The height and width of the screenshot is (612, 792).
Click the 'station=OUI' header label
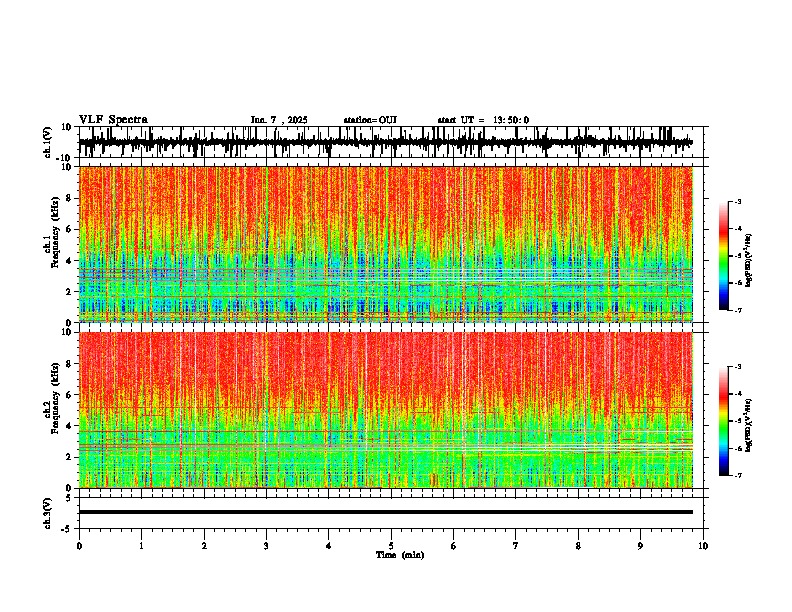(x=370, y=120)
